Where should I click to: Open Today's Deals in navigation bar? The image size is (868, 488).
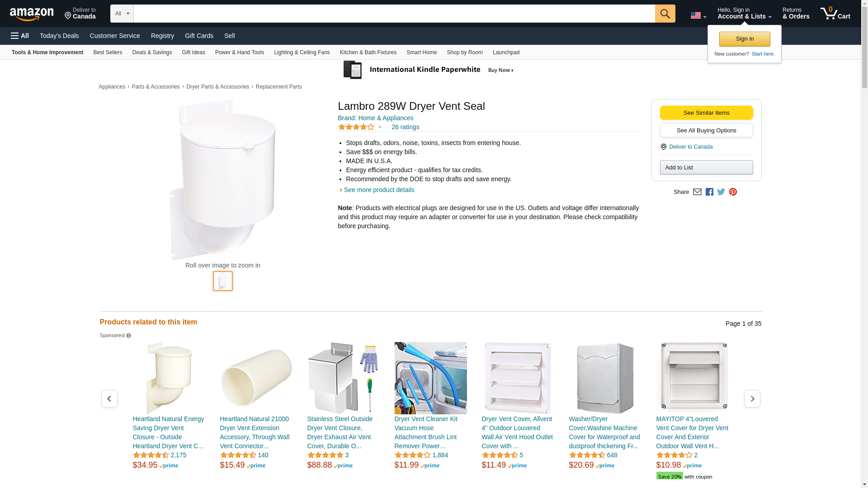(59, 36)
